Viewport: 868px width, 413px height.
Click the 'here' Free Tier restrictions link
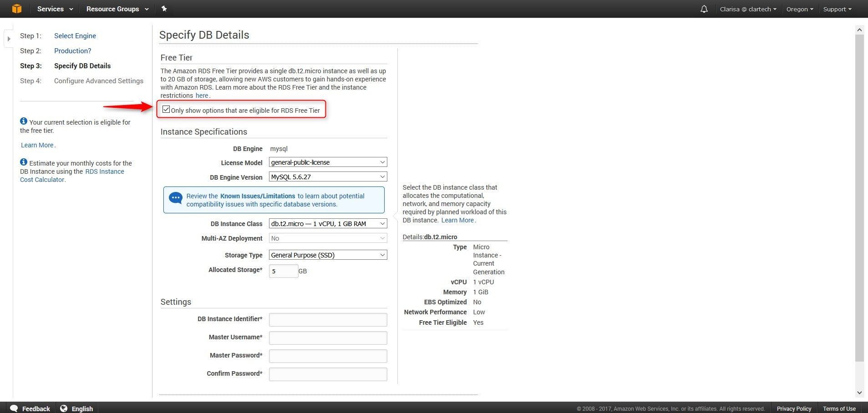tap(202, 96)
